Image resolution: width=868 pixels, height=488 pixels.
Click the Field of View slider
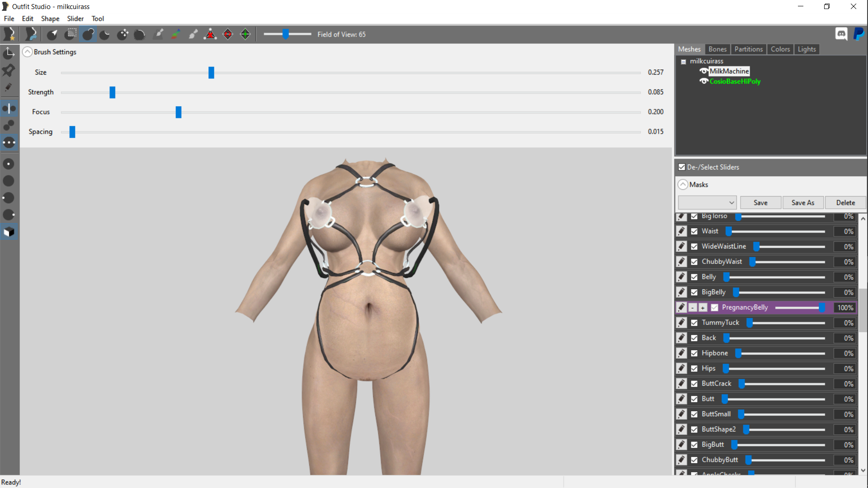[288, 34]
